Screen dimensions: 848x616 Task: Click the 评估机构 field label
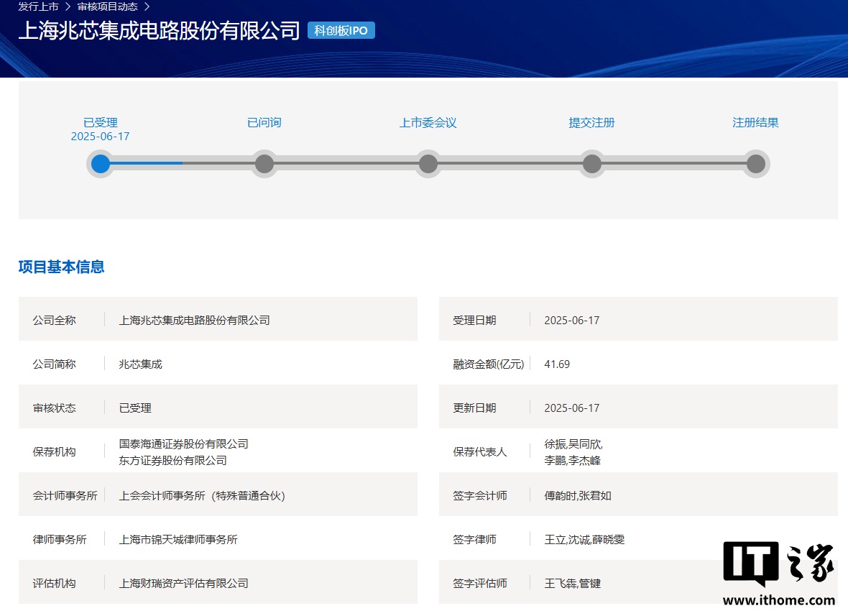click(54, 583)
